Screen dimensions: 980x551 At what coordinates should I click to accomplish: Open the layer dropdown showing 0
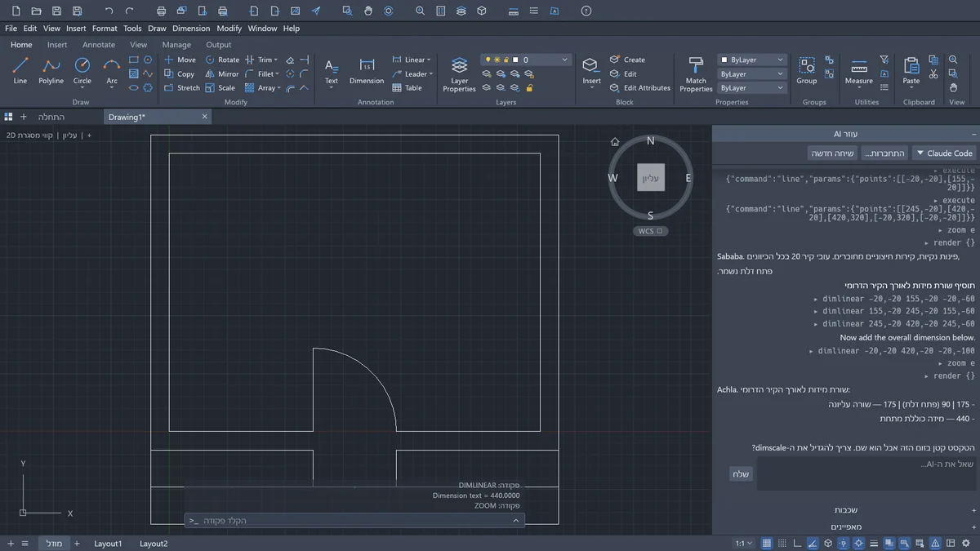coord(526,60)
